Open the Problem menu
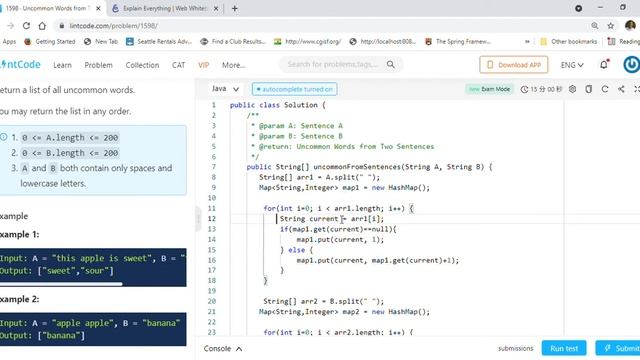The width and height of the screenshot is (640, 360). pos(98,65)
